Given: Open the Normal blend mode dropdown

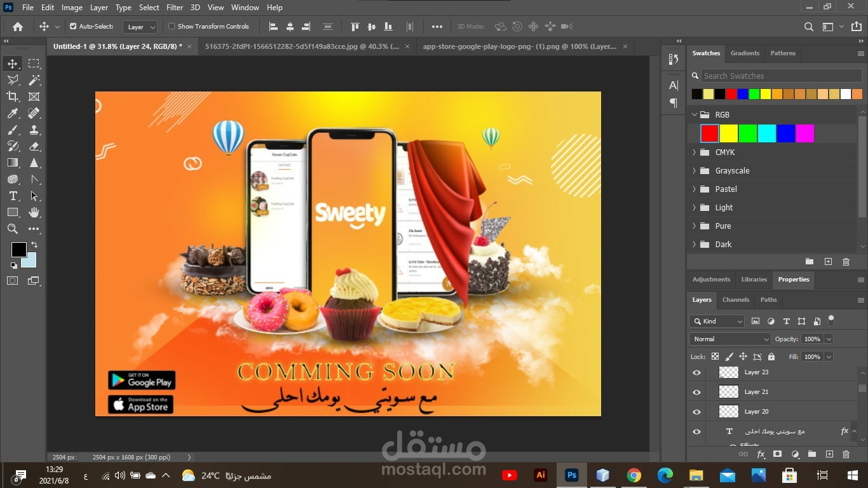Looking at the screenshot, I should (729, 339).
